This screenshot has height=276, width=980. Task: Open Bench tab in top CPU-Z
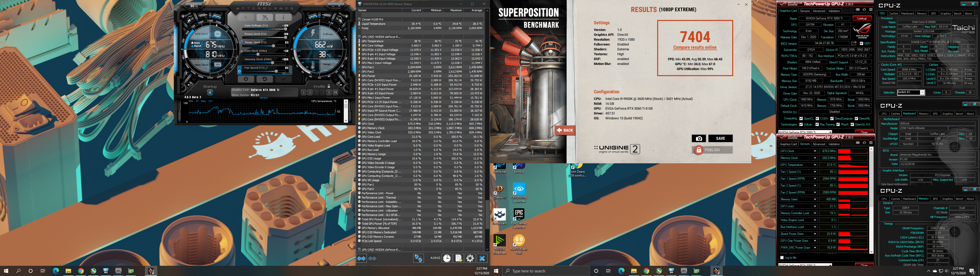(958, 13)
